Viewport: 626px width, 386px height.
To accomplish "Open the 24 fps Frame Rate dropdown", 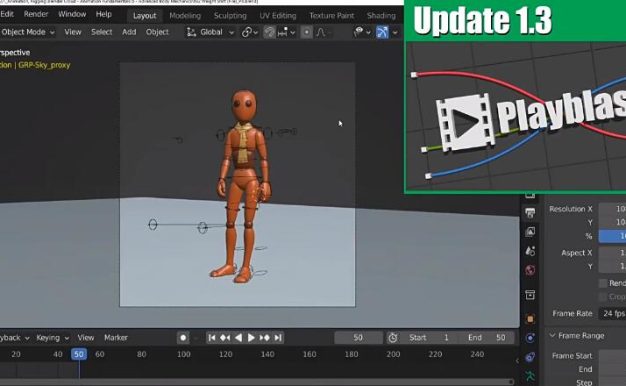I will (612, 313).
